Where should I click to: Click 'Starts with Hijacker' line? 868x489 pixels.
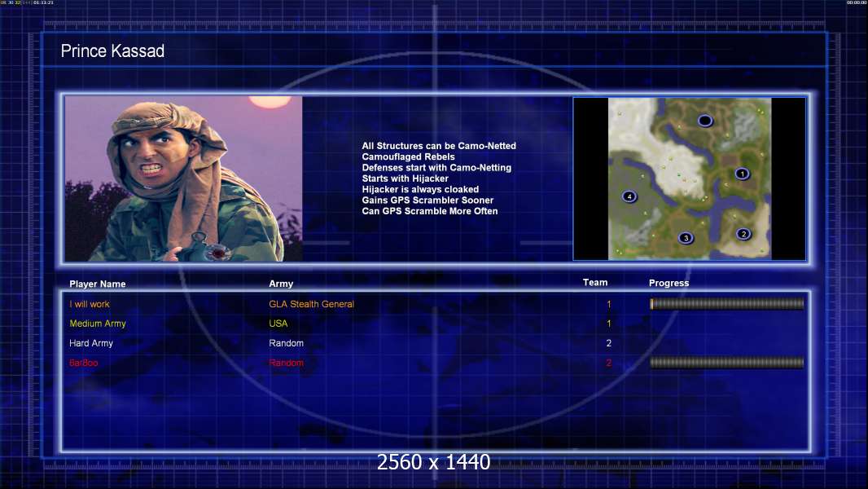point(406,178)
